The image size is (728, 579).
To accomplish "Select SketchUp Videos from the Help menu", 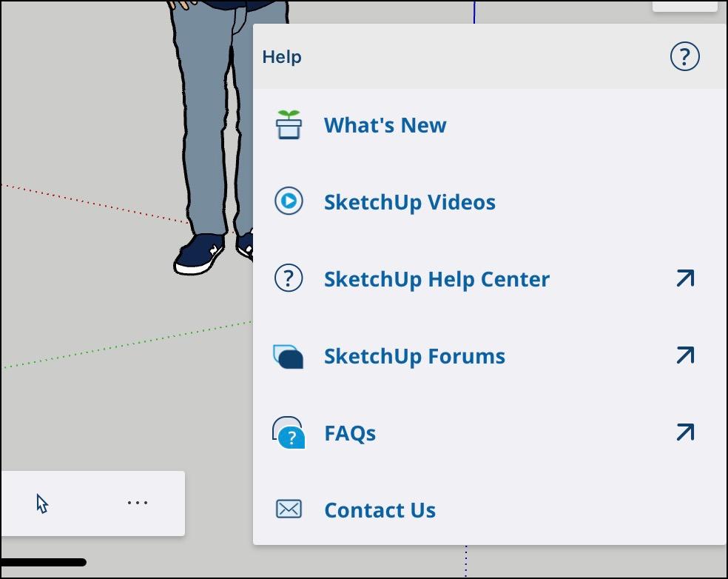I will pos(409,201).
